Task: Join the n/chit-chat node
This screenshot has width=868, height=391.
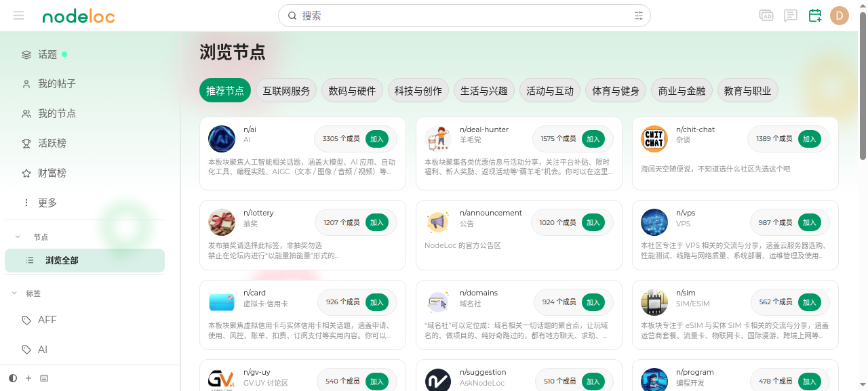Action: (x=810, y=139)
